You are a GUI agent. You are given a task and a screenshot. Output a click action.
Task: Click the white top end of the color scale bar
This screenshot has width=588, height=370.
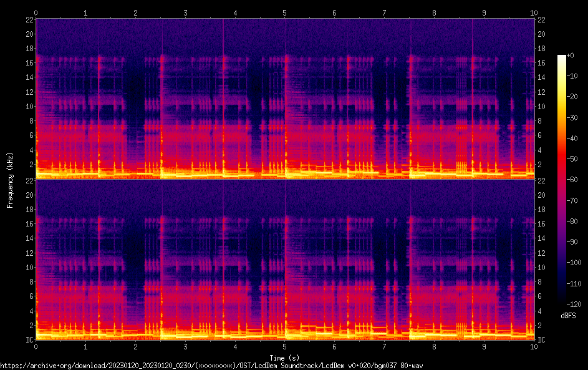[x=562, y=57]
